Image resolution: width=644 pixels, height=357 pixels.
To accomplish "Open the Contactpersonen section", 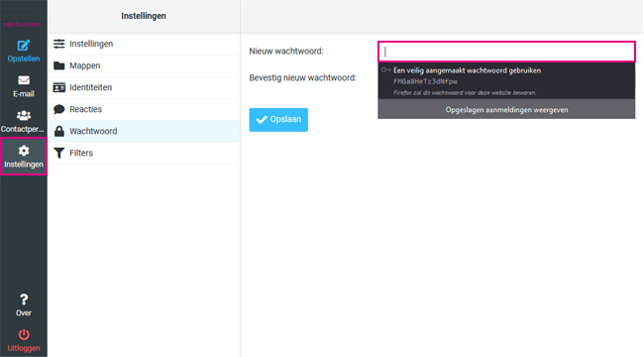I will [24, 121].
